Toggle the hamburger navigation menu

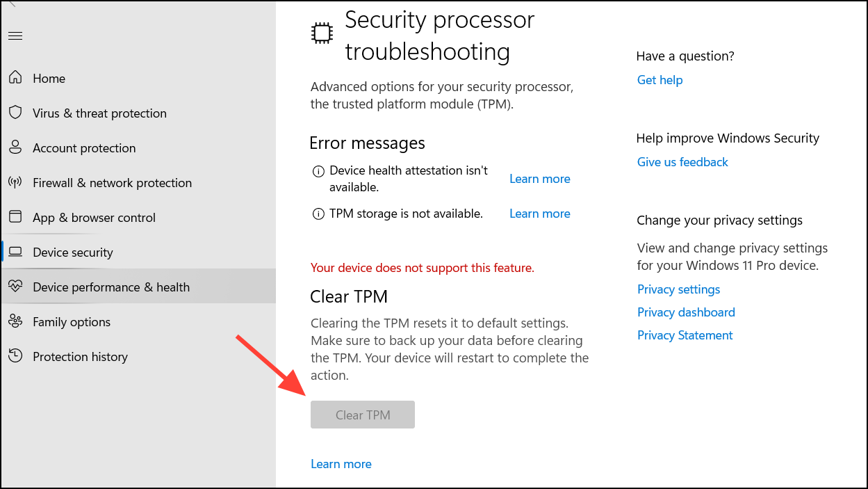[15, 35]
